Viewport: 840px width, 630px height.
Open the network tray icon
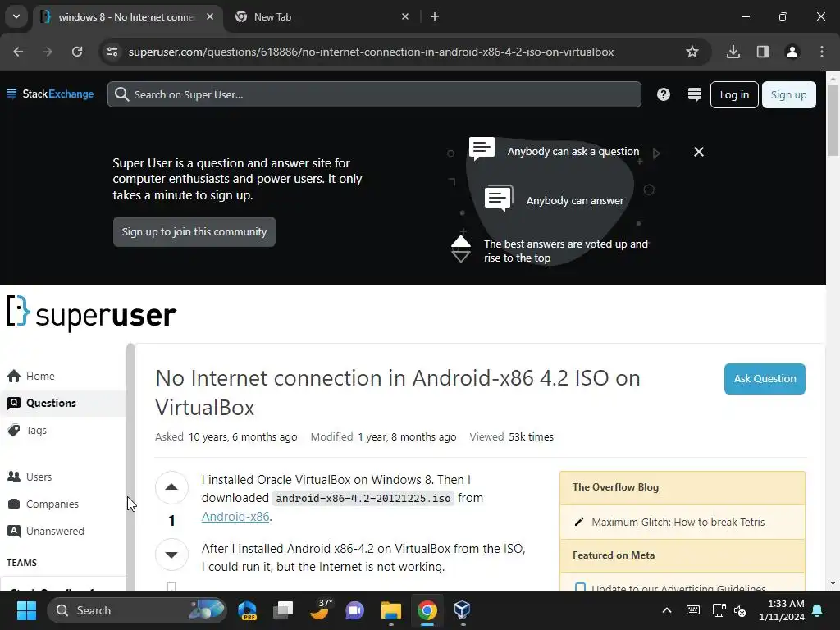719,610
